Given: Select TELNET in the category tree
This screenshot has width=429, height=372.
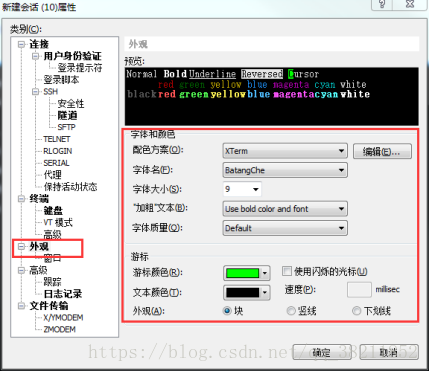Looking at the screenshot, I should point(57,139).
